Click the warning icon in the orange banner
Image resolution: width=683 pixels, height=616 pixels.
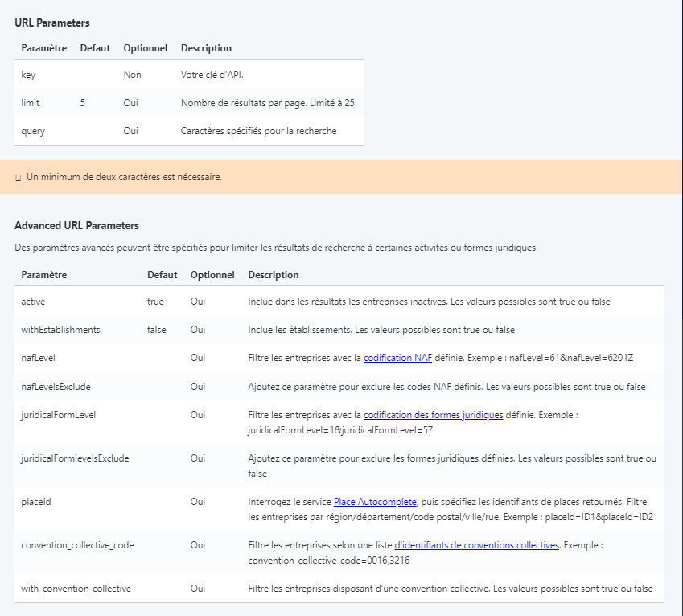tap(18, 177)
